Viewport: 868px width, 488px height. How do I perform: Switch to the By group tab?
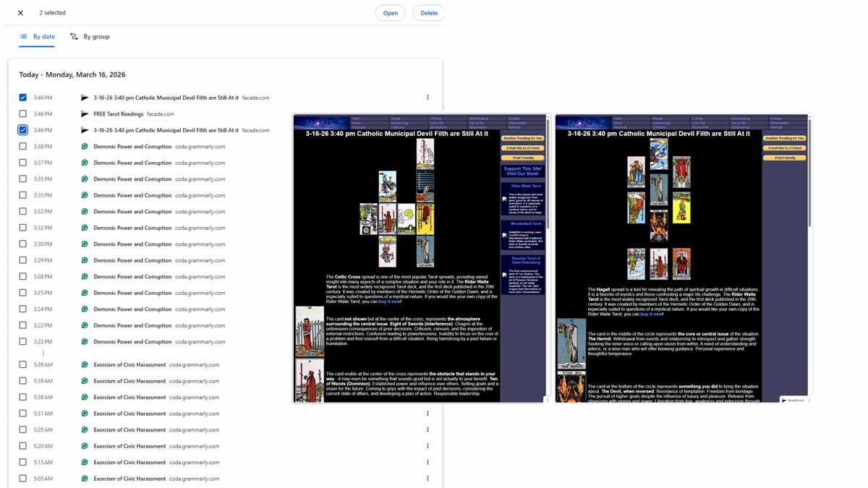[x=90, y=37]
